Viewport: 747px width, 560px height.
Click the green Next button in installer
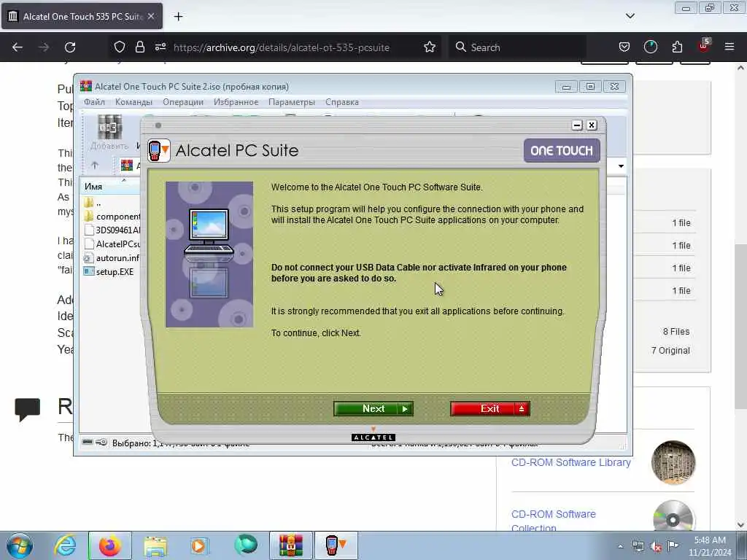point(373,408)
